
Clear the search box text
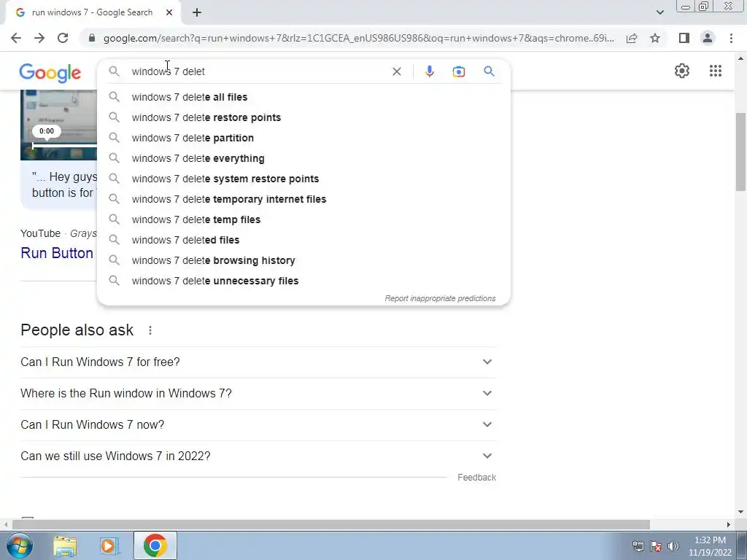tap(396, 71)
